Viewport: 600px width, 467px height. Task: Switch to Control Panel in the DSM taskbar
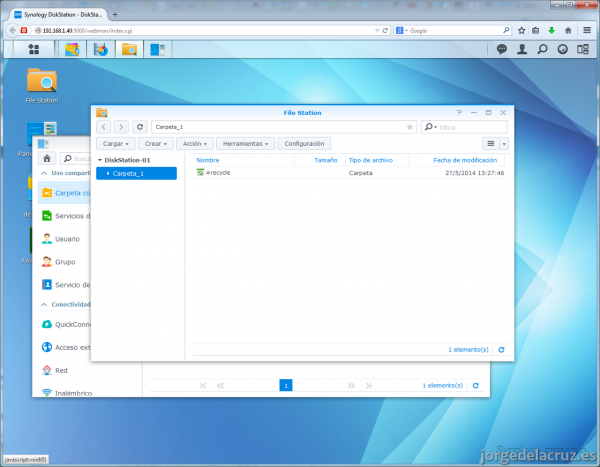[x=158, y=49]
